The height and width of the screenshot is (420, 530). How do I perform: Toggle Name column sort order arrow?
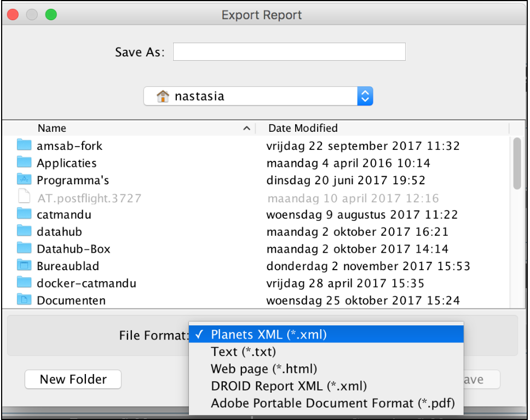point(246,129)
